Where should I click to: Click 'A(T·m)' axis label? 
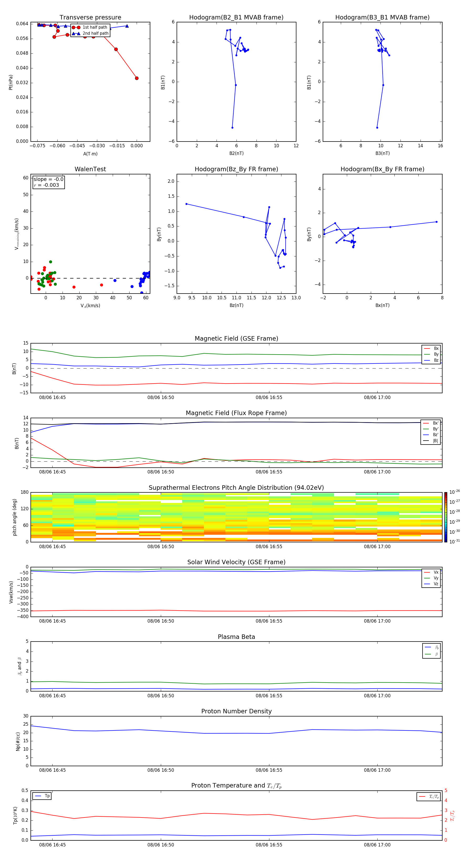90,154
